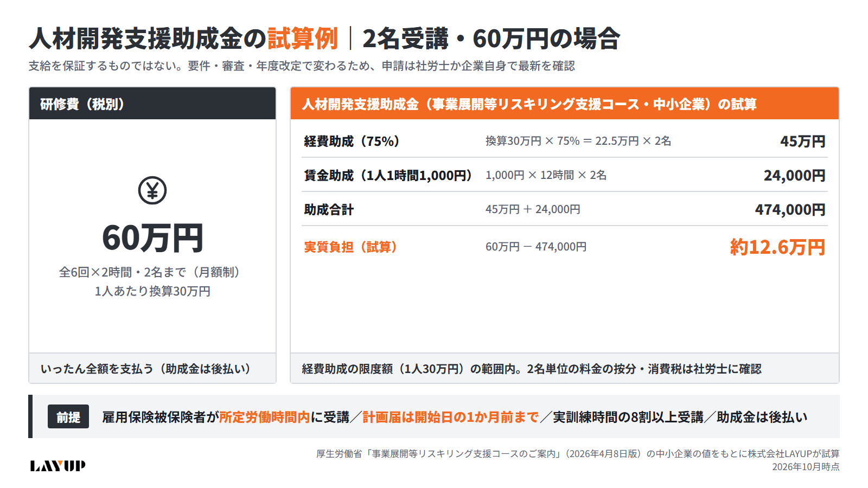Click the value 24,000円

coord(794,175)
